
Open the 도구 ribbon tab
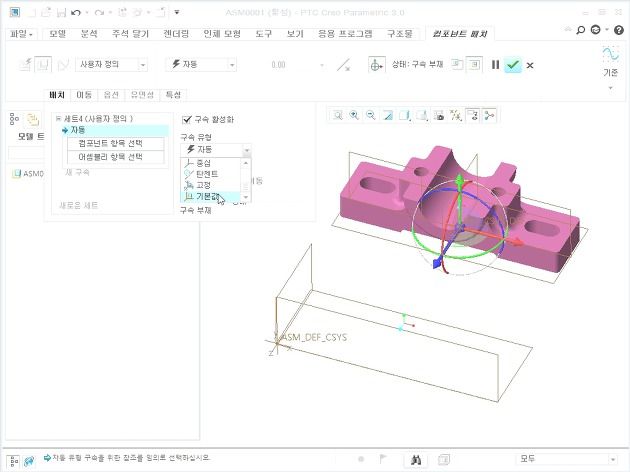pos(264,34)
